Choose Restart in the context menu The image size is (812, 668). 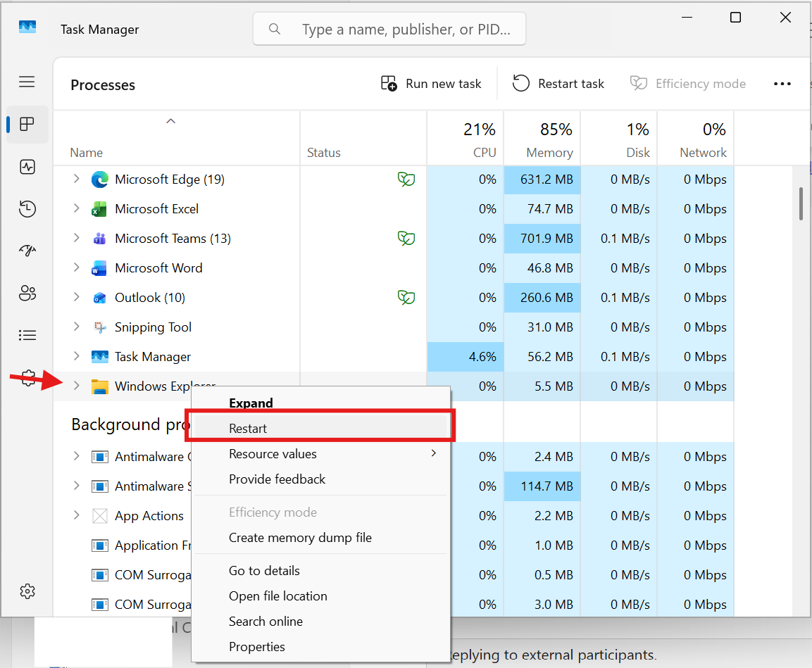click(x=320, y=429)
